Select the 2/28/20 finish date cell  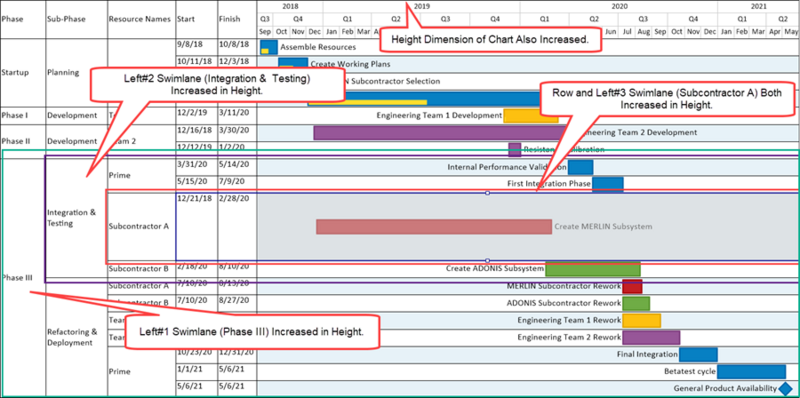[x=237, y=227]
